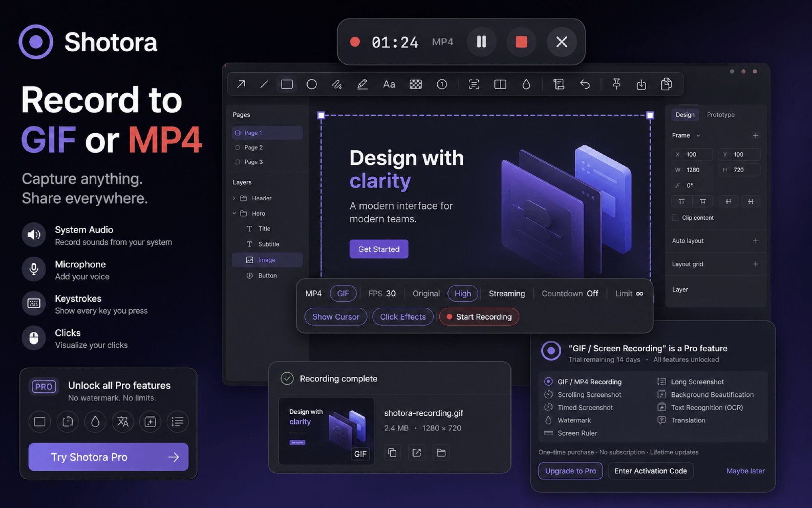Click the W 1280 width field

pyautogui.click(x=693, y=170)
